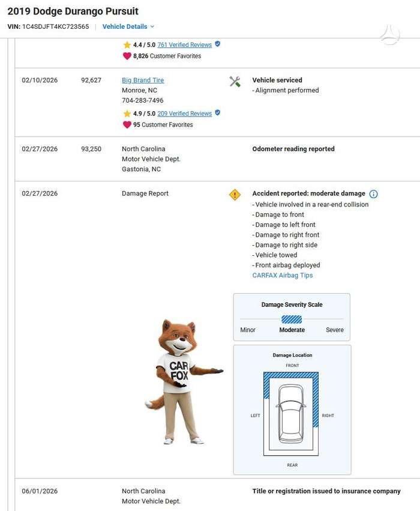Click the verified badge beside 209 Verified Reviews

tap(217, 113)
